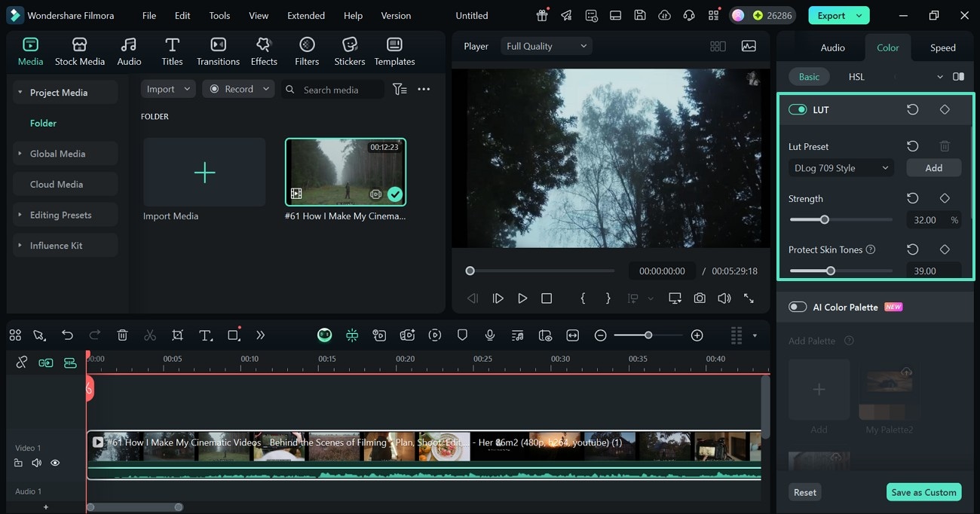
Task: Click the Save as Custom button
Action: 923,492
